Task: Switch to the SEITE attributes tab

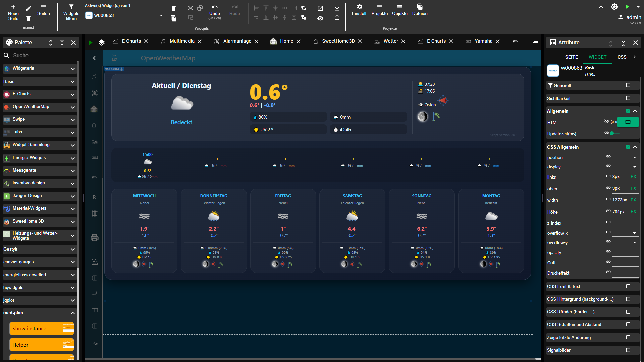Action: tap(571, 57)
